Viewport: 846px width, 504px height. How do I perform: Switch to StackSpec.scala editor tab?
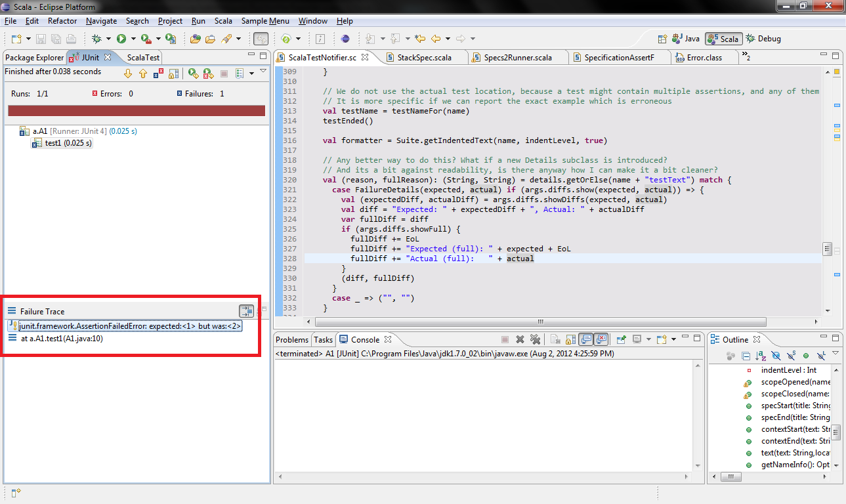tap(423, 58)
